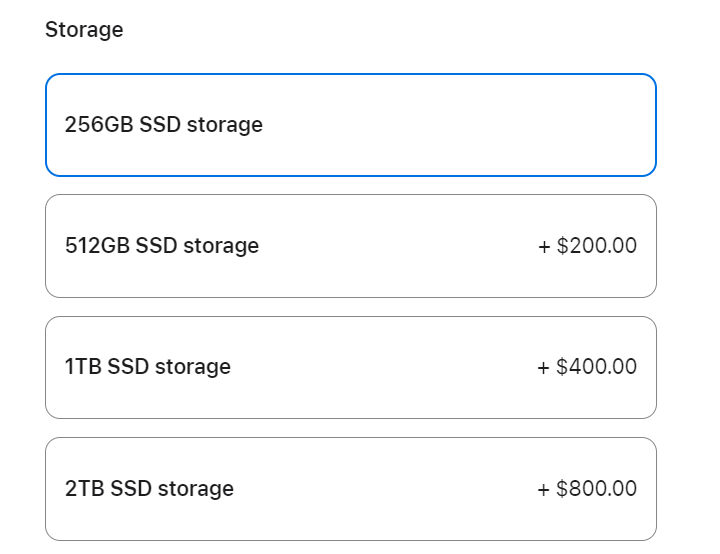Screen dimensions: 720x554
Task: Select the 2TB SSD storage option
Action: coord(351,489)
